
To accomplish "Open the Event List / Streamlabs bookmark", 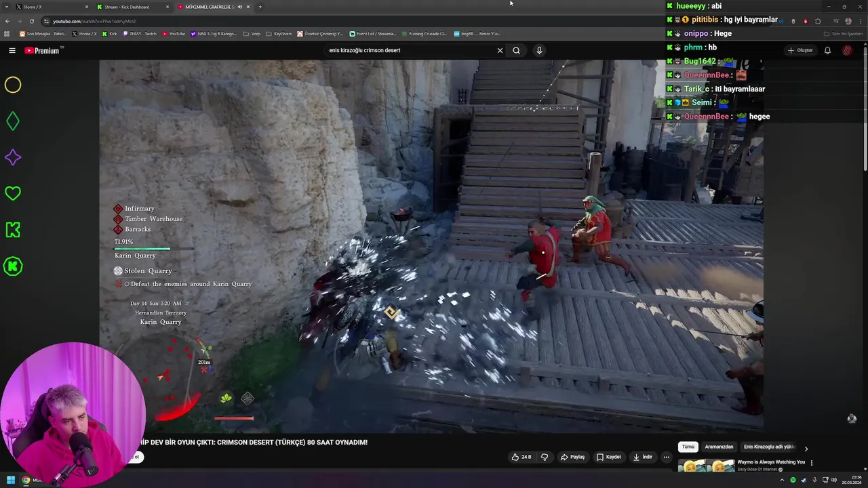I will click(x=373, y=34).
